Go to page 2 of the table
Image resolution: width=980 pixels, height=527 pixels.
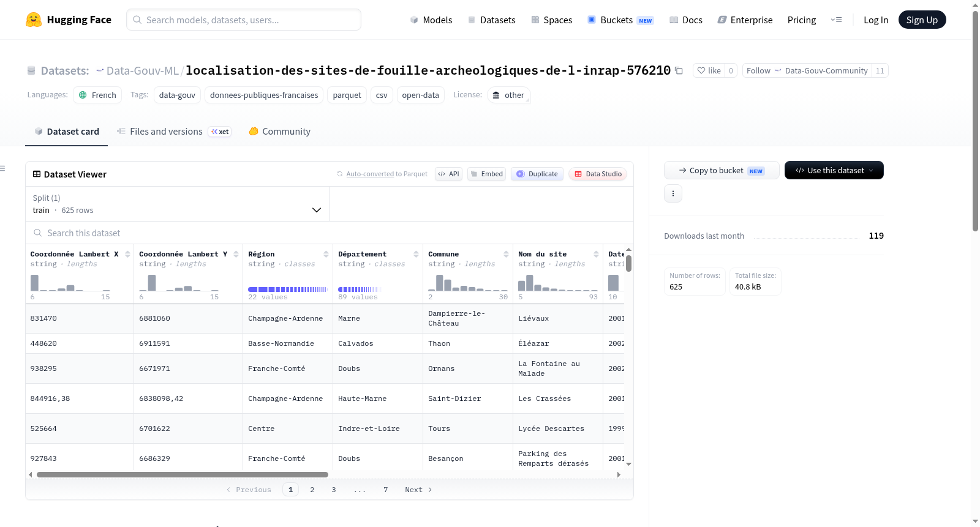(312, 490)
